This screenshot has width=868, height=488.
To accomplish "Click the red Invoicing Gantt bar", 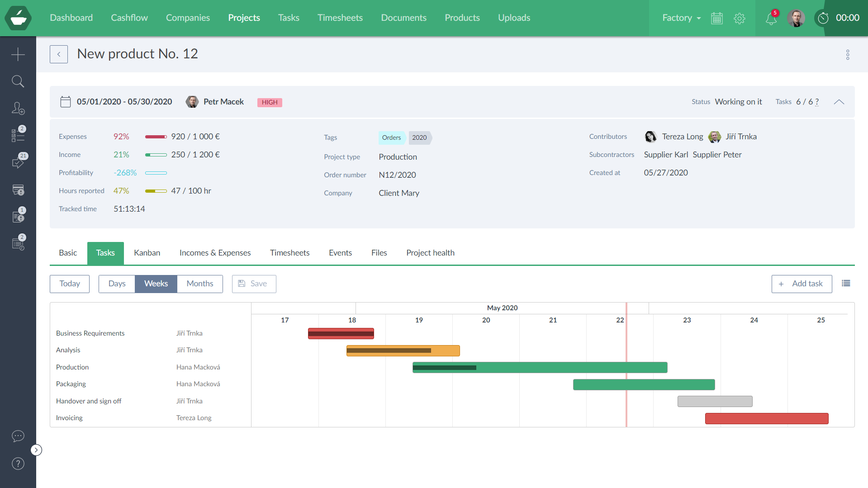I will [x=767, y=418].
